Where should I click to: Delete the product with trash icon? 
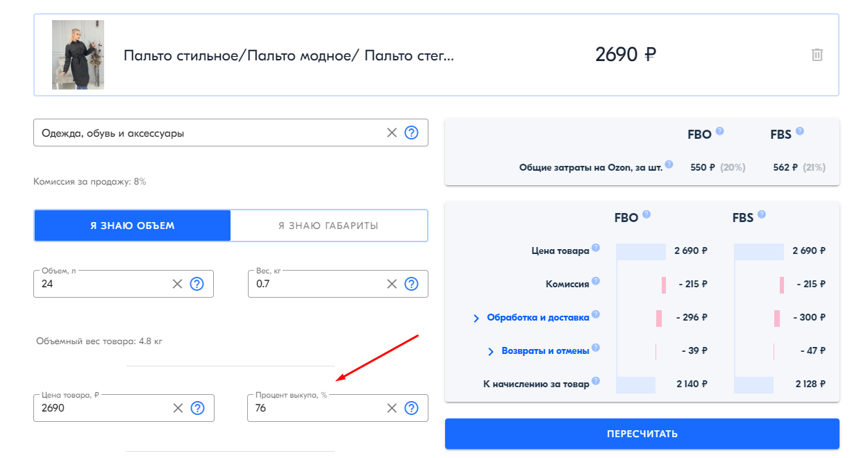[x=817, y=55]
